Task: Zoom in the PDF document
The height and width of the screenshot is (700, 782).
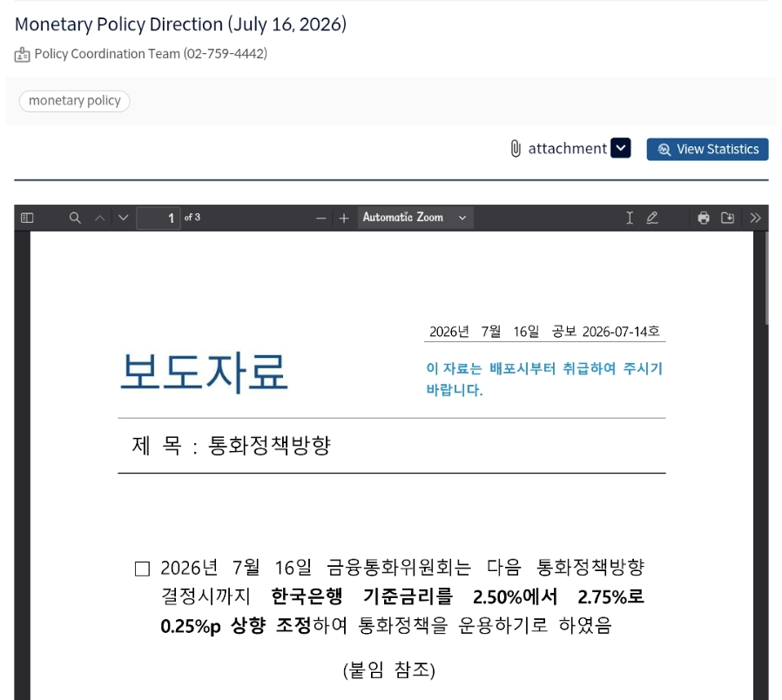Action: point(344,219)
